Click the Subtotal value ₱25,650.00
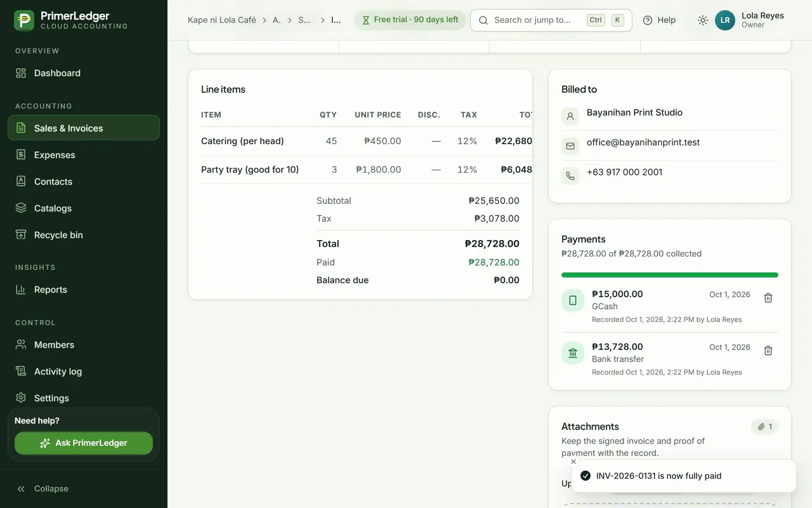812x508 pixels. point(494,201)
